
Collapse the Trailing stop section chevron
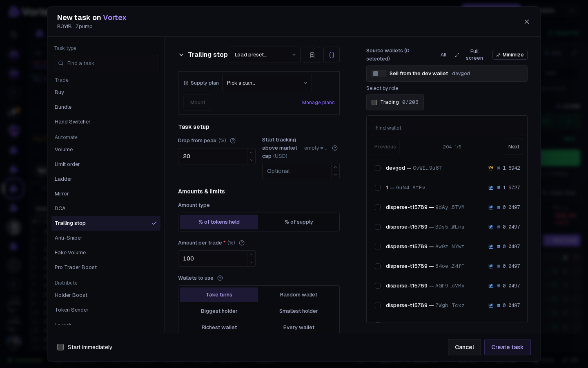coord(181,55)
